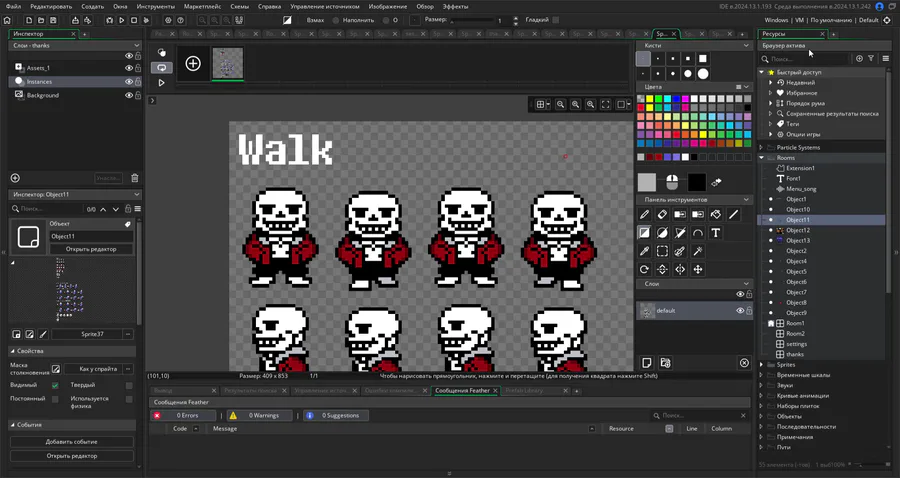This screenshot has height=478, width=900.
Task: Select the Polygon drawing tool
Action: 680,233
